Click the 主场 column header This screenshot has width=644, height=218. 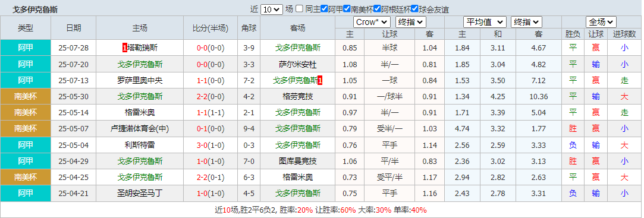tap(140, 28)
